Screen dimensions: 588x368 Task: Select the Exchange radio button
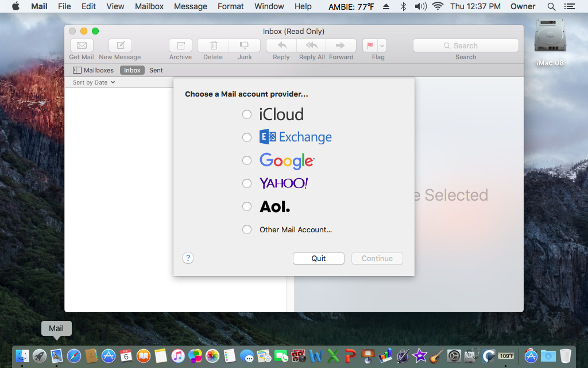click(247, 137)
